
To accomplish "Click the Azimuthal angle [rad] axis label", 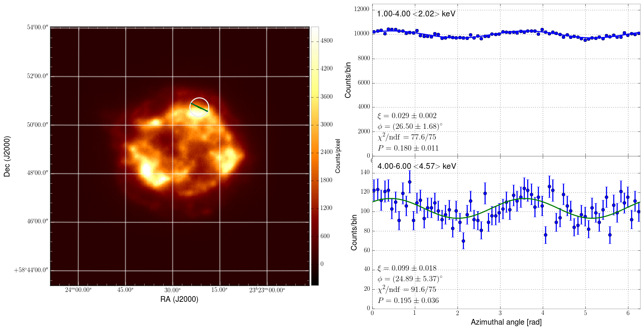I will (x=506, y=322).
